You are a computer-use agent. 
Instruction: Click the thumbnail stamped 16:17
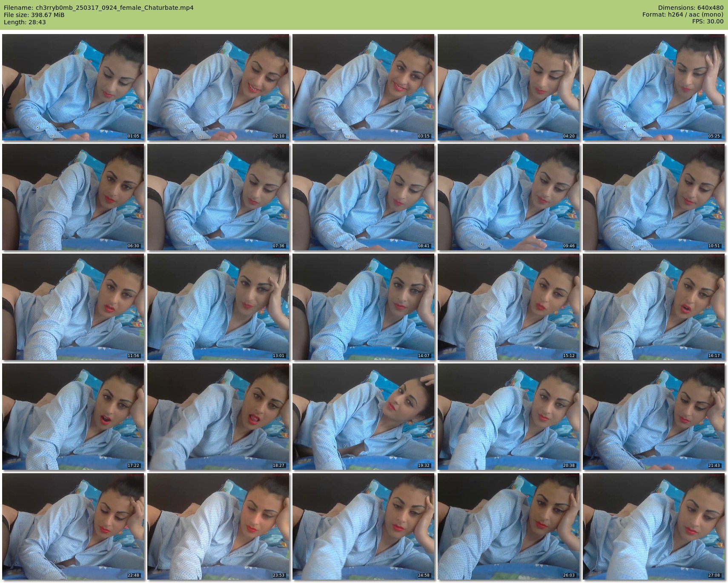pyautogui.click(x=654, y=307)
